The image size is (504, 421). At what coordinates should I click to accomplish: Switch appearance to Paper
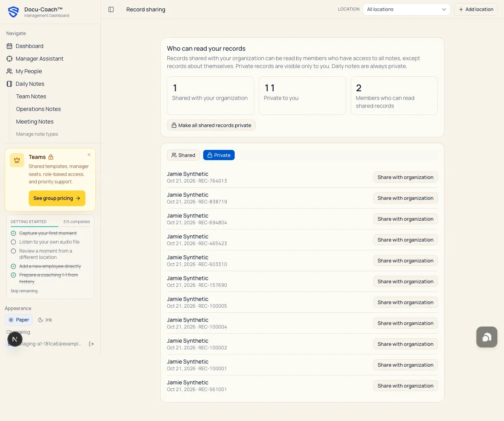pos(19,320)
